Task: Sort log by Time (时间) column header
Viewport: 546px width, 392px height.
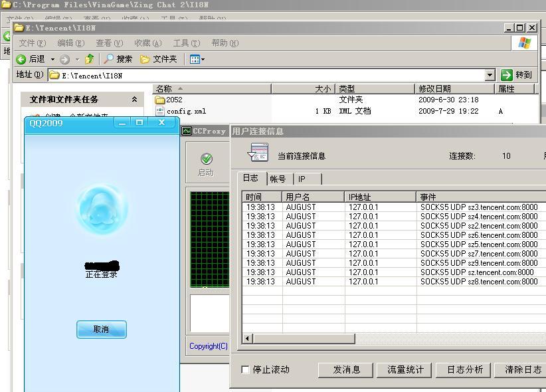Action: (x=262, y=197)
